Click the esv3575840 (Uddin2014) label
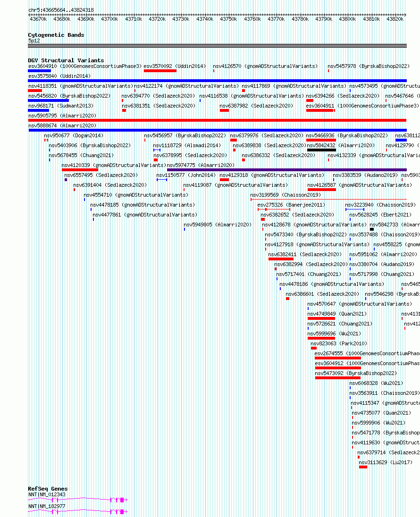 [59, 76]
